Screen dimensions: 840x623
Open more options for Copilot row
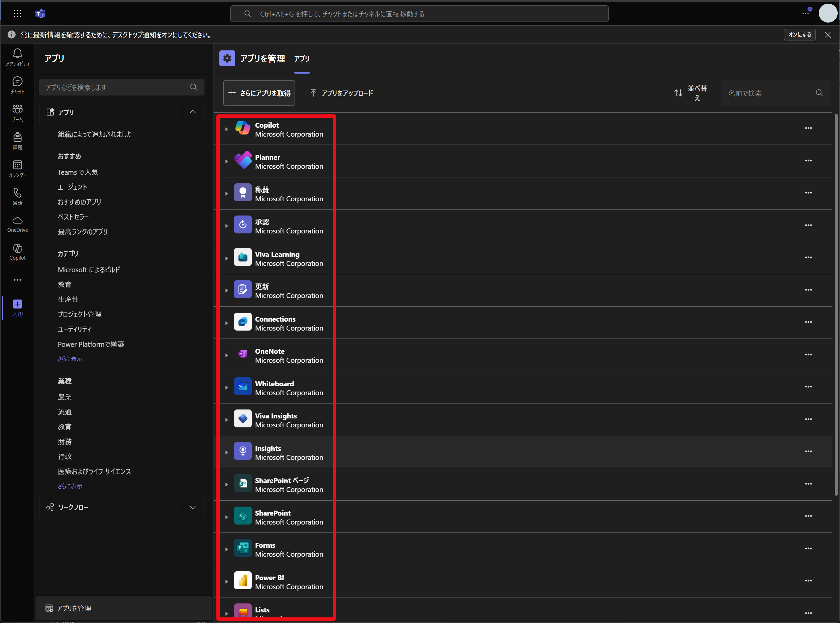click(808, 128)
